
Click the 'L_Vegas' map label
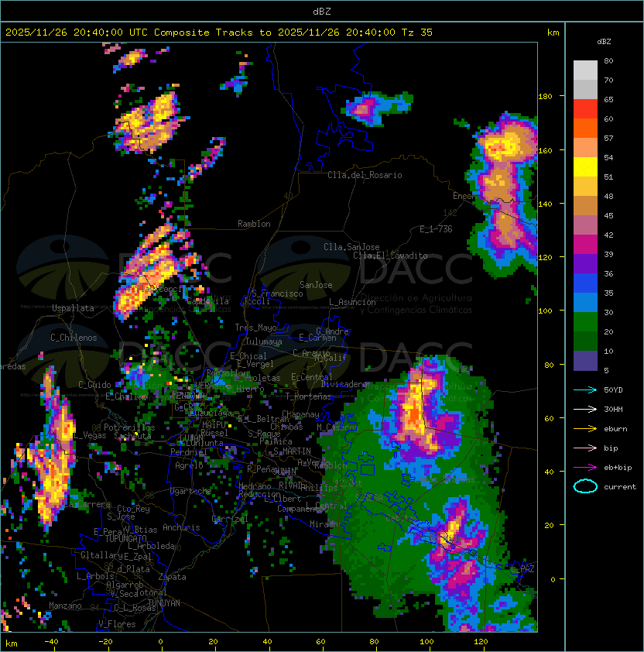point(90,435)
